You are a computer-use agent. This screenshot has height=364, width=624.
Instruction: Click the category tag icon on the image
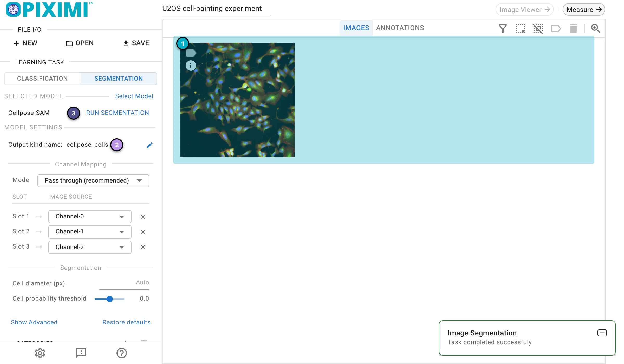coord(191,53)
